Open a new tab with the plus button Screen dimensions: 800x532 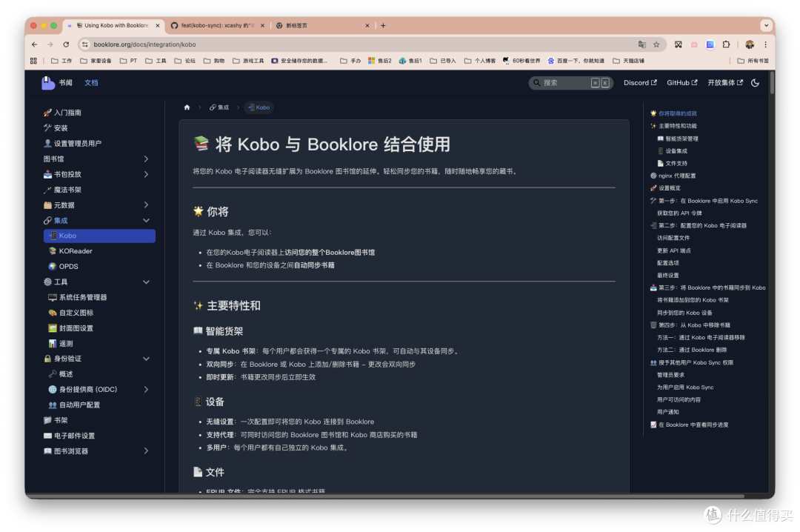click(x=383, y=25)
